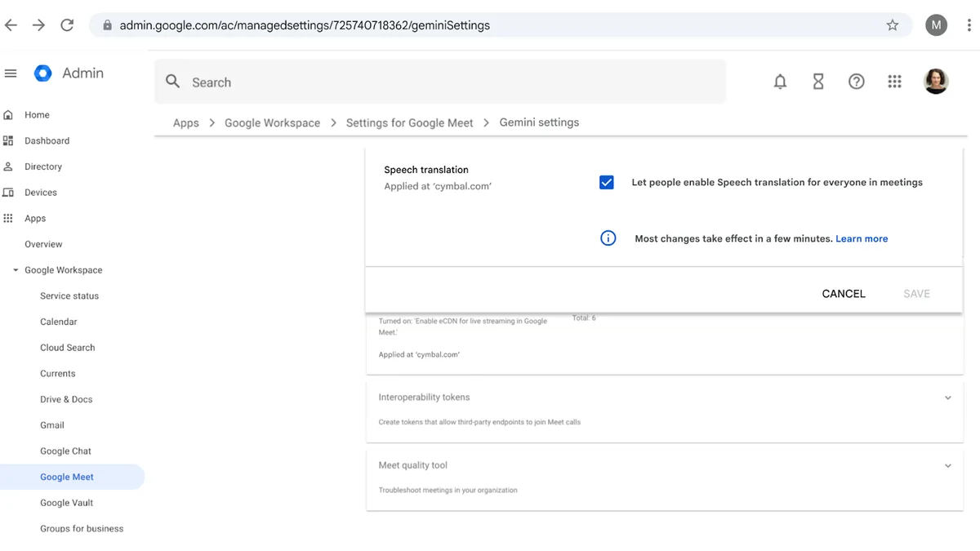Viewport: 980px width, 551px height.
Task: Expand the Interoperability tokens section chevron
Action: (x=948, y=398)
